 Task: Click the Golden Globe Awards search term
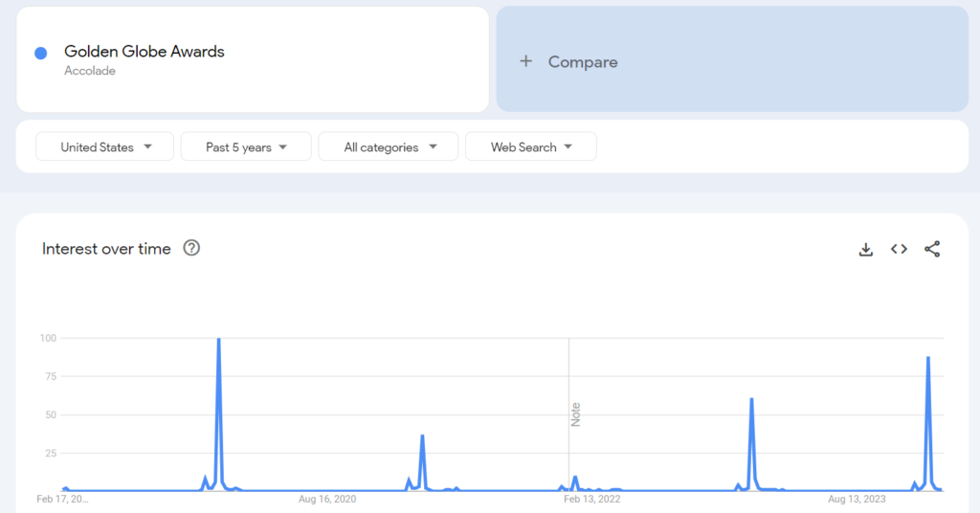coord(145,52)
